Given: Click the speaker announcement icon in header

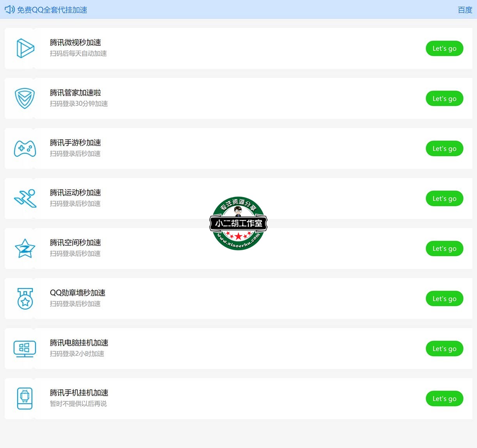Looking at the screenshot, I should click(10, 9).
